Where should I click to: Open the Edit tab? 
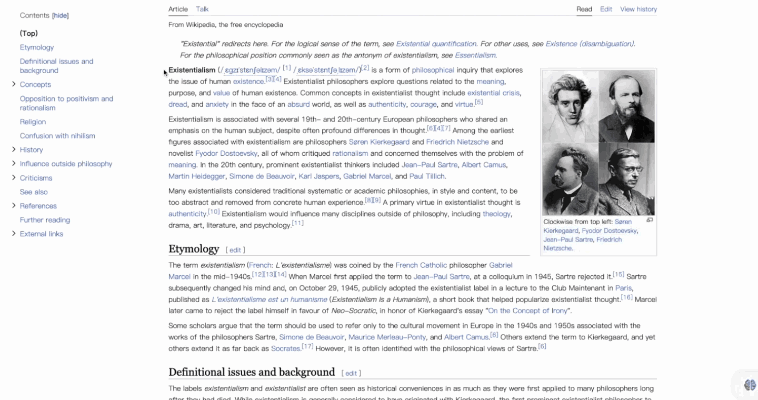tap(606, 9)
